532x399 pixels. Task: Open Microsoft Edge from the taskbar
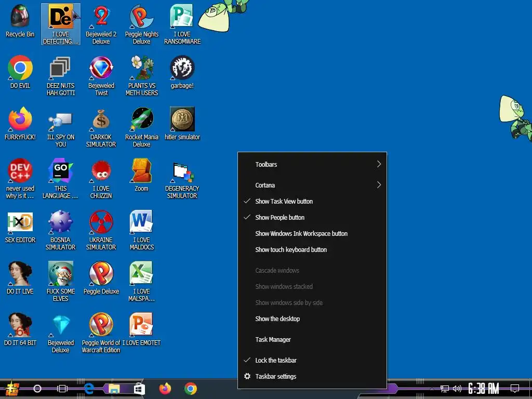pyautogui.click(x=89, y=389)
